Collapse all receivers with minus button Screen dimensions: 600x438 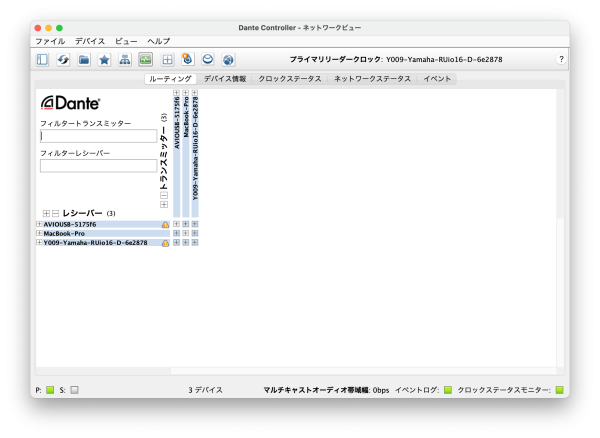[55, 213]
